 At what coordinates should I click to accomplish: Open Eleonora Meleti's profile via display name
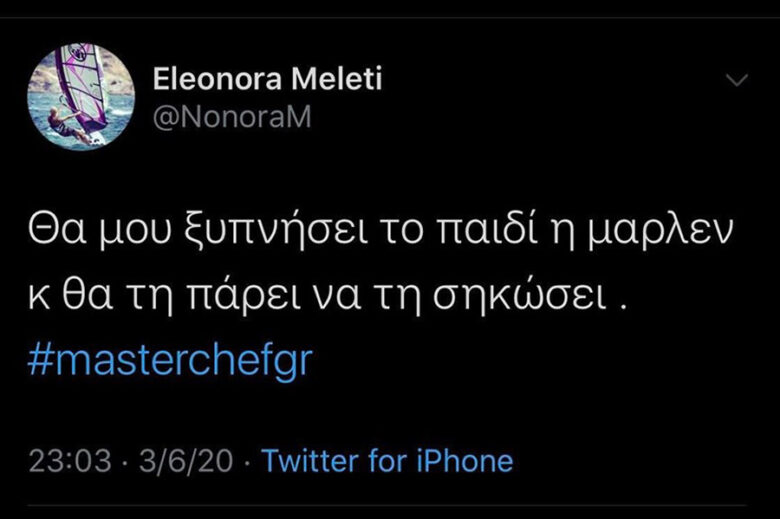(x=267, y=79)
